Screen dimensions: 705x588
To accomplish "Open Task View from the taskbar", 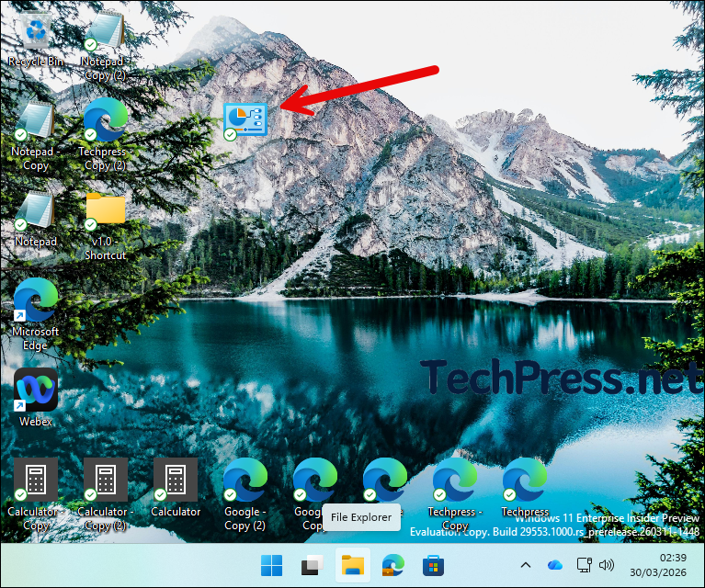I will coord(313,566).
